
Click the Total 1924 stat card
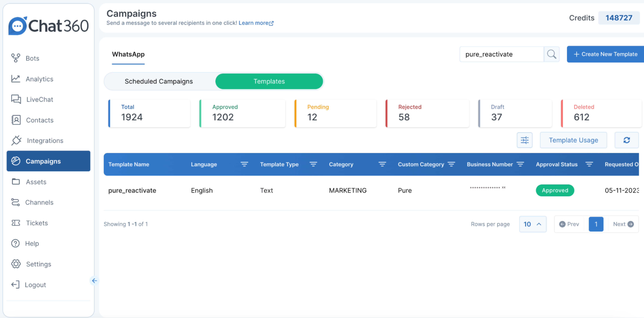pyautogui.click(x=149, y=113)
